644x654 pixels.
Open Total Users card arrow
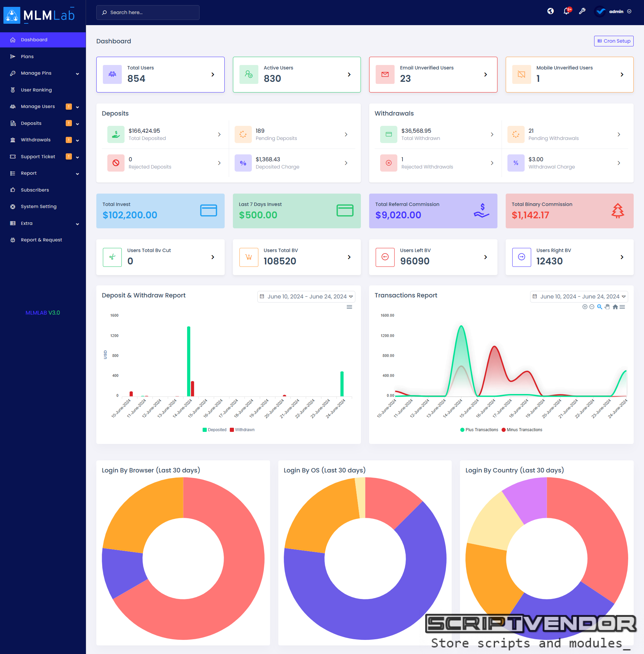coord(213,75)
